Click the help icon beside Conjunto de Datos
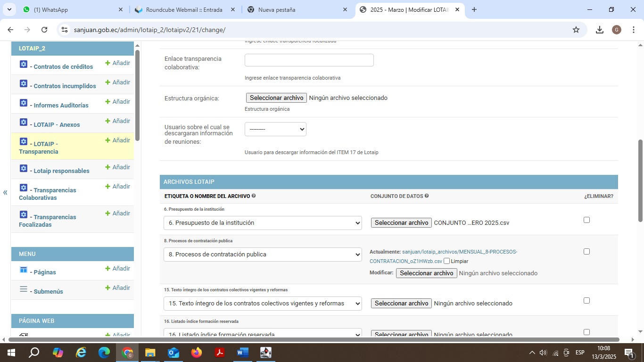The image size is (644, 362). [427, 196]
